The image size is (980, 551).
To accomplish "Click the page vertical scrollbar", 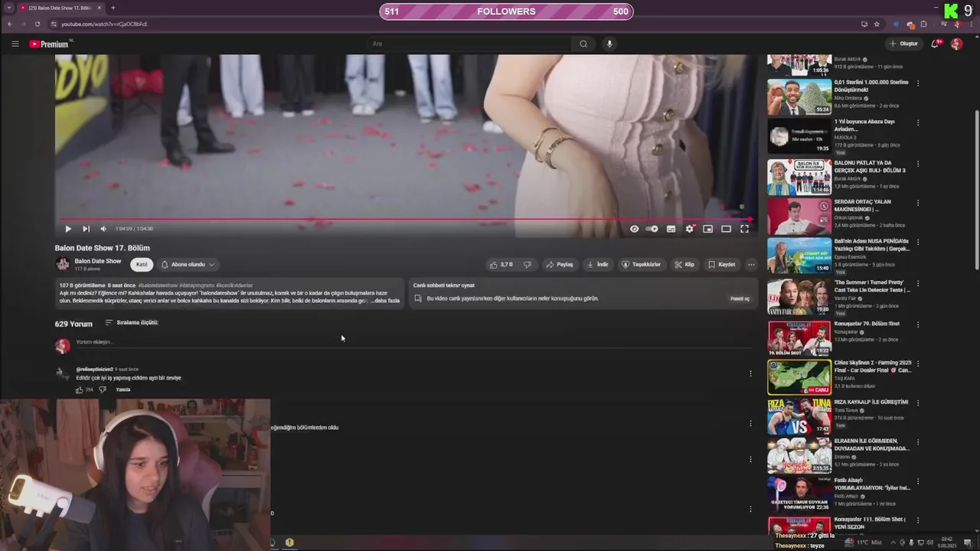I will pos(976,191).
